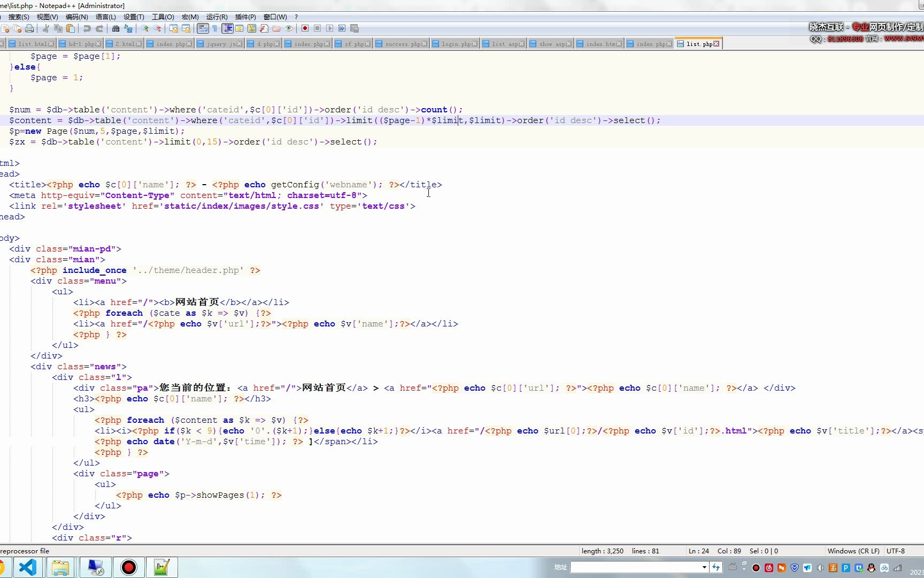Switch to the success.php tab
924x578 pixels.
point(402,44)
